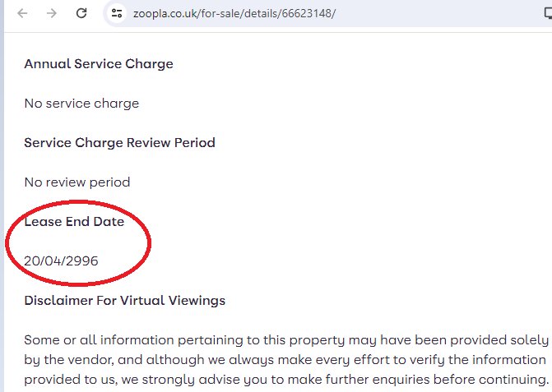
Task: Select the 'Annual Service Charge' heading
Action: 99,64
